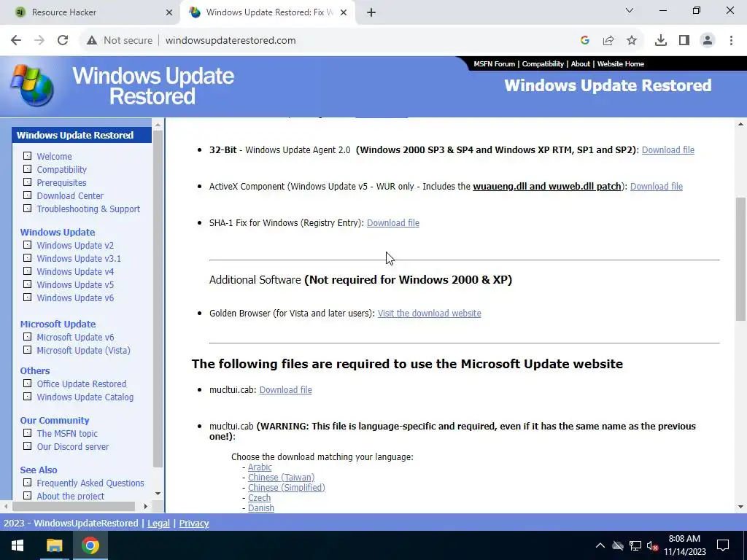Choose the Arabic language download
The image size is (747, 560).
point(260,467)
